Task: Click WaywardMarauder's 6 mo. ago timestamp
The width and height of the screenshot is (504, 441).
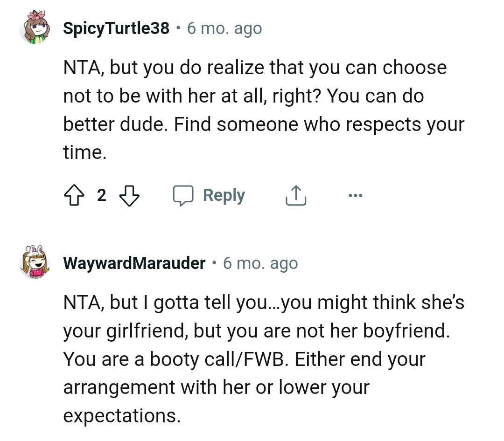Action: pos(260,263)
